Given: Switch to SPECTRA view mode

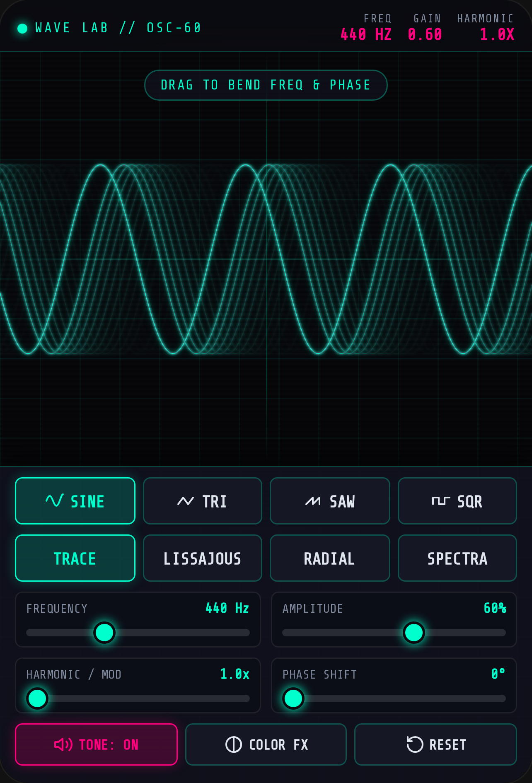Looking at the screenshot, I should point(457,558).
